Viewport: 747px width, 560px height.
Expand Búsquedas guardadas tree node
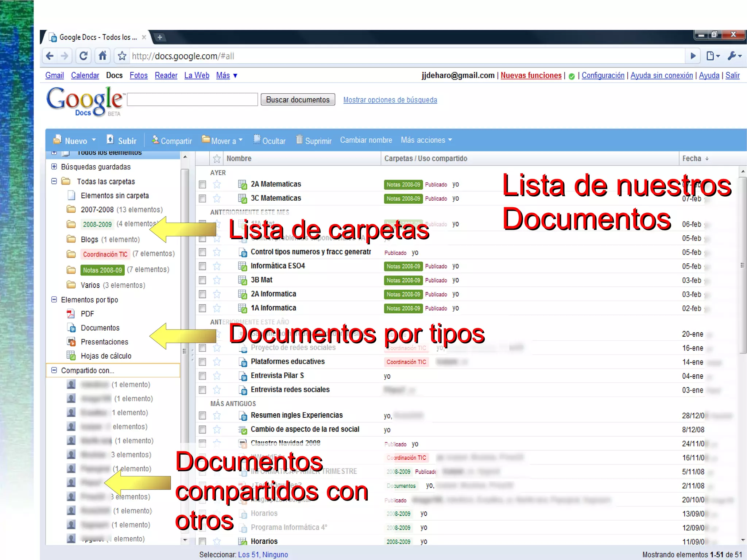54,167
